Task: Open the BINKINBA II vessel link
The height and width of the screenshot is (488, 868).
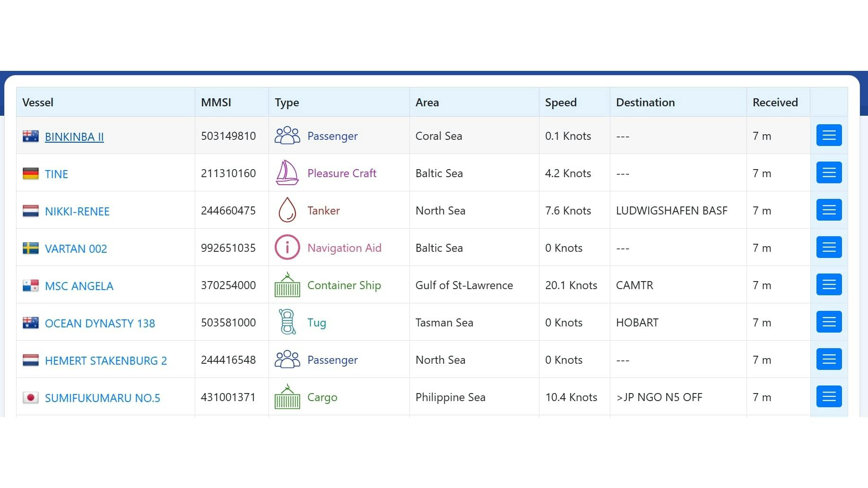Action: click(74, 137)
